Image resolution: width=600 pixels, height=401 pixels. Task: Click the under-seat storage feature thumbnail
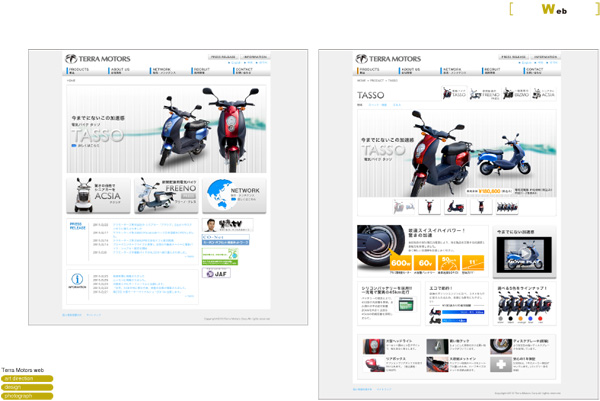coord(437,365)
